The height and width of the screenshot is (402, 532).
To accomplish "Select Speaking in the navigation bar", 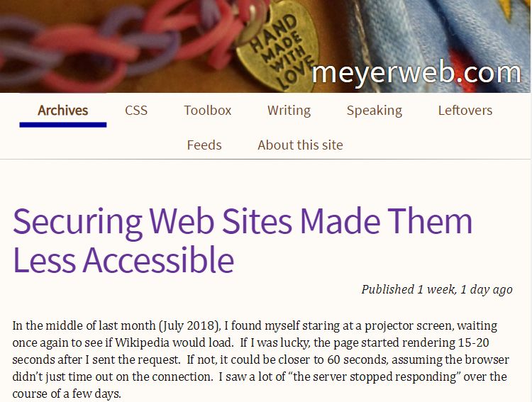I will (374, 111).
